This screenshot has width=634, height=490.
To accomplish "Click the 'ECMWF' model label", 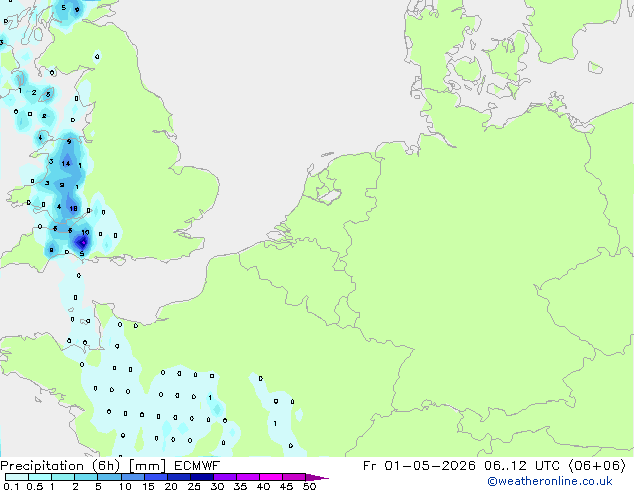I will [197, 466].
